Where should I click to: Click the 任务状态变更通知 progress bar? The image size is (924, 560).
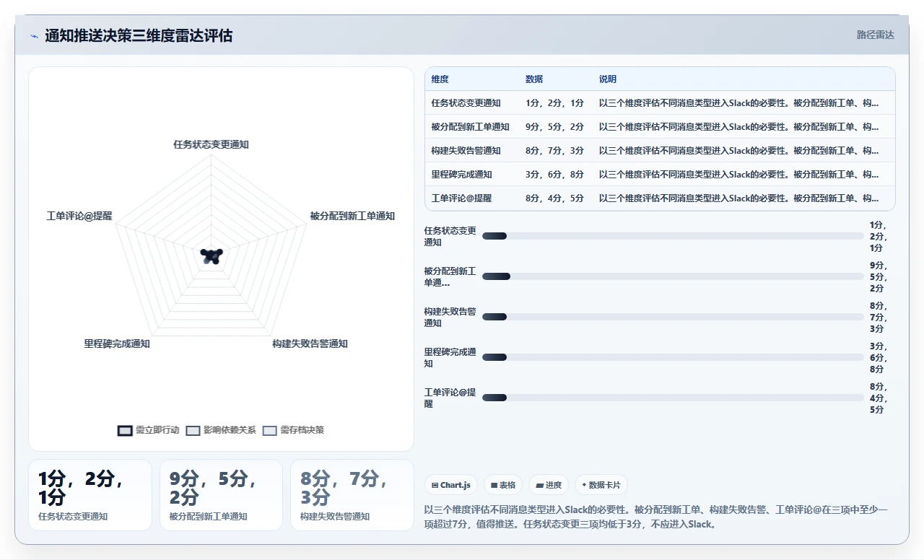point(673,236)
